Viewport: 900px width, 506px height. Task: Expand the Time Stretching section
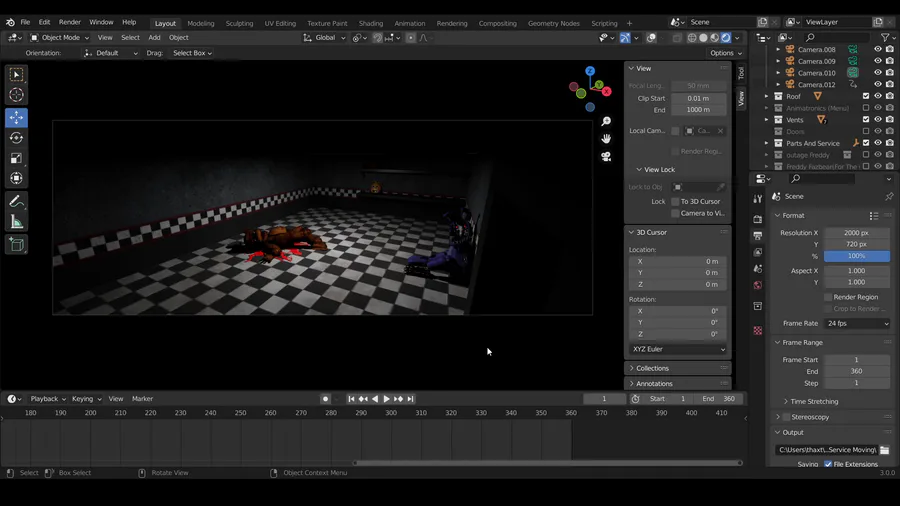[814, 402]
